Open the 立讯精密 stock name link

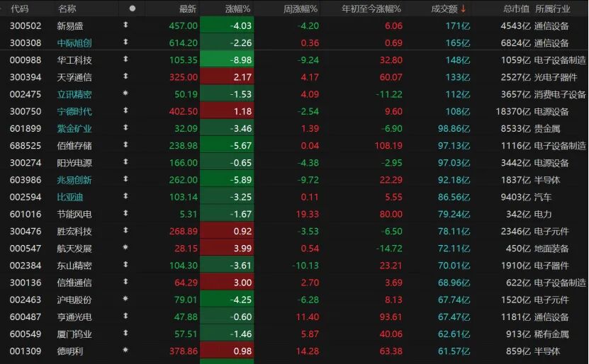(74, 94)
